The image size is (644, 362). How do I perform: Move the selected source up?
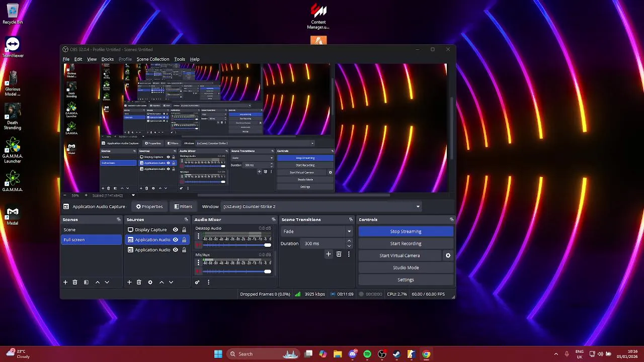coord(162,283)
